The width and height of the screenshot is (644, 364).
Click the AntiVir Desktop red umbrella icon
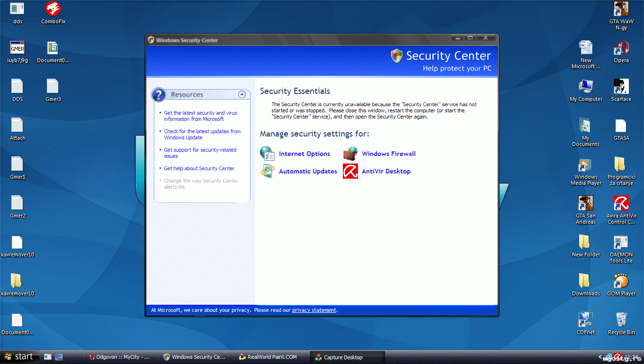point(350,171)
